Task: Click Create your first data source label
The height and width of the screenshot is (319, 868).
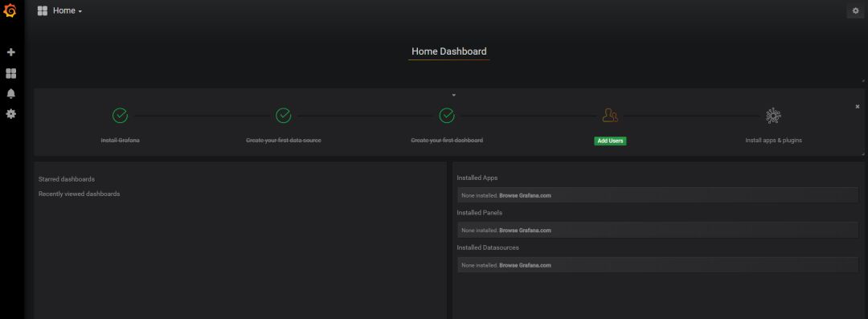Action: click(x=284, y=141)
